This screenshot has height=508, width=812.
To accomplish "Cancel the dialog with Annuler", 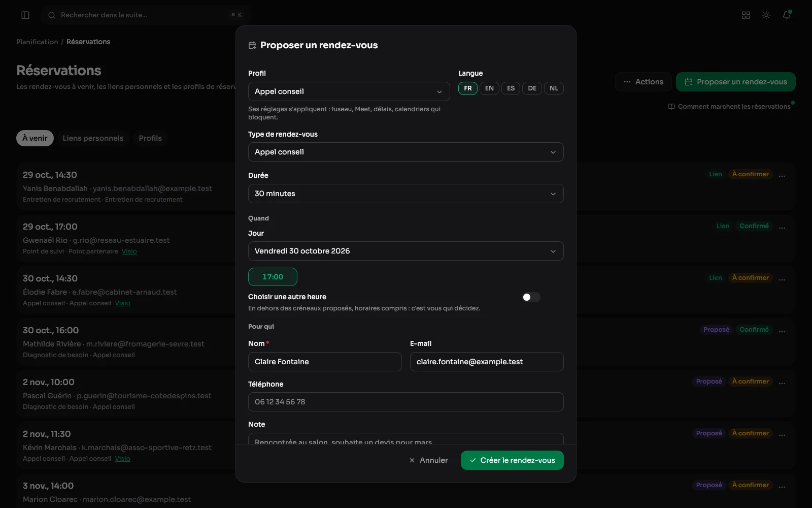I will pyautogui.click(x=428, y=460).
